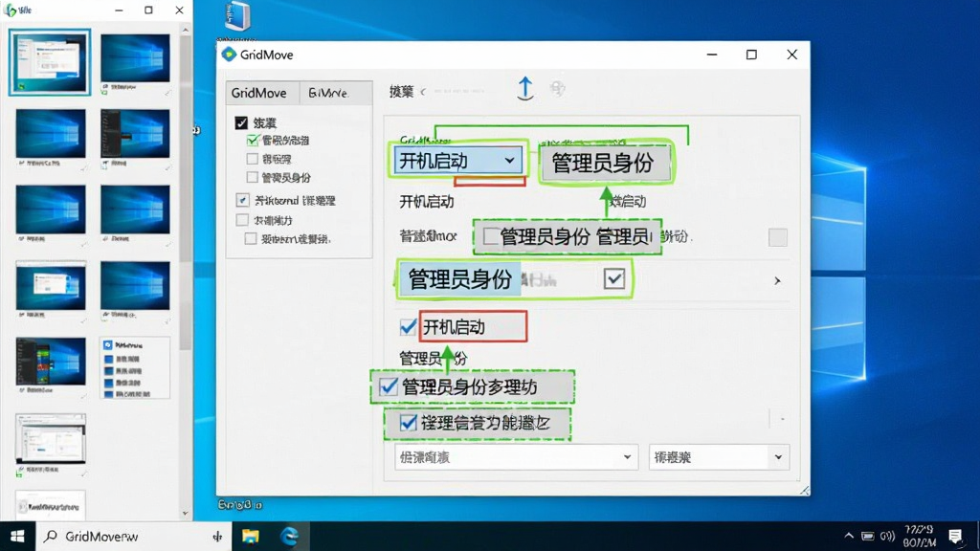980x551 pixels.
Task: Toggle the 管理员身份多理功 checkbox
Action: [389, 386]
